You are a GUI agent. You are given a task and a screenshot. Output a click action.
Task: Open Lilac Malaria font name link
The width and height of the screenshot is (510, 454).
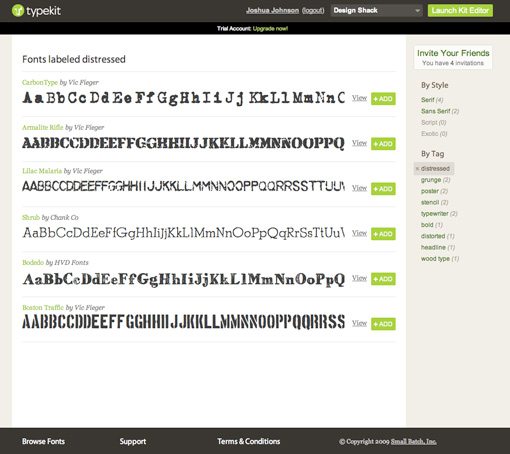pos(42,171)
